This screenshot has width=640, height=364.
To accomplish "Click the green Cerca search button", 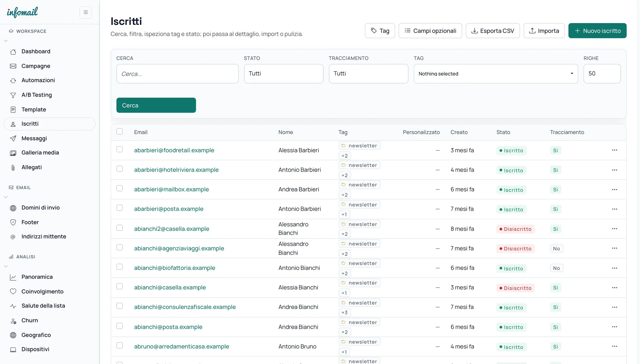I will point(156,105).
